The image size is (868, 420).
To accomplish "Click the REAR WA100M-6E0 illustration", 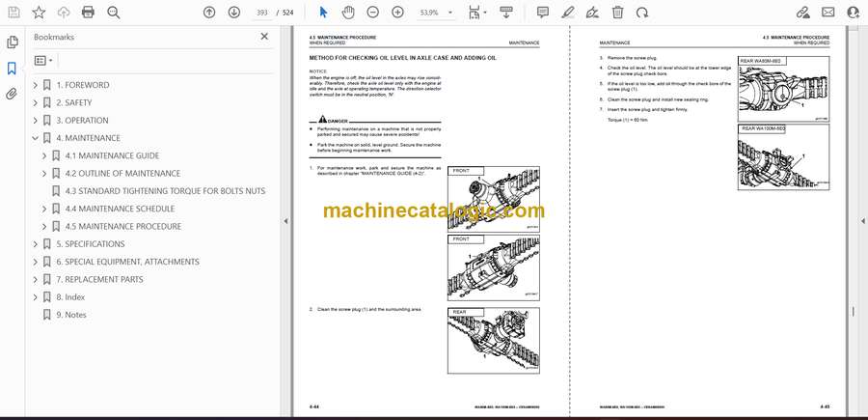I will [783, 158].
